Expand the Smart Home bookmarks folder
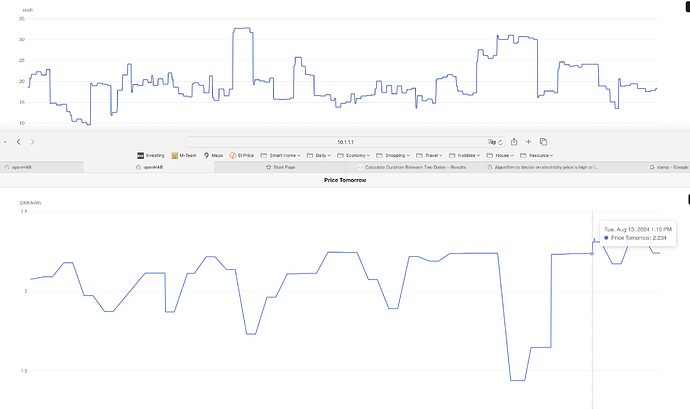 tap(280, 155)
